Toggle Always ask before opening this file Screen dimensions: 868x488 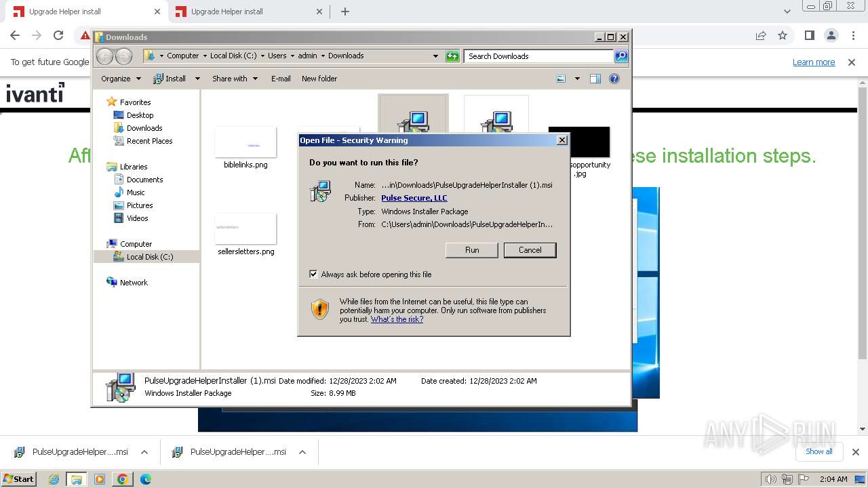pos(313,274)
